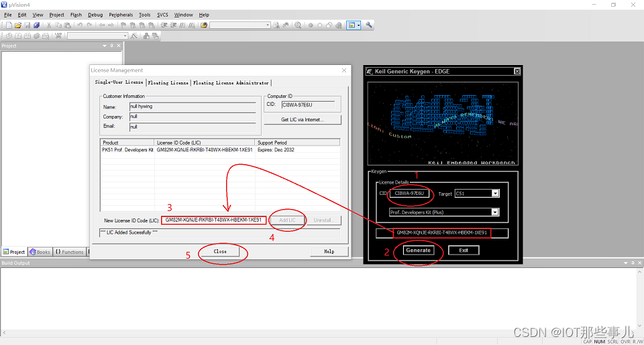Image resolution: width=644 pixels, height=345 pixels.
Task: Click Generate in the Keil Keygen window
Action: tap(418, 251)
